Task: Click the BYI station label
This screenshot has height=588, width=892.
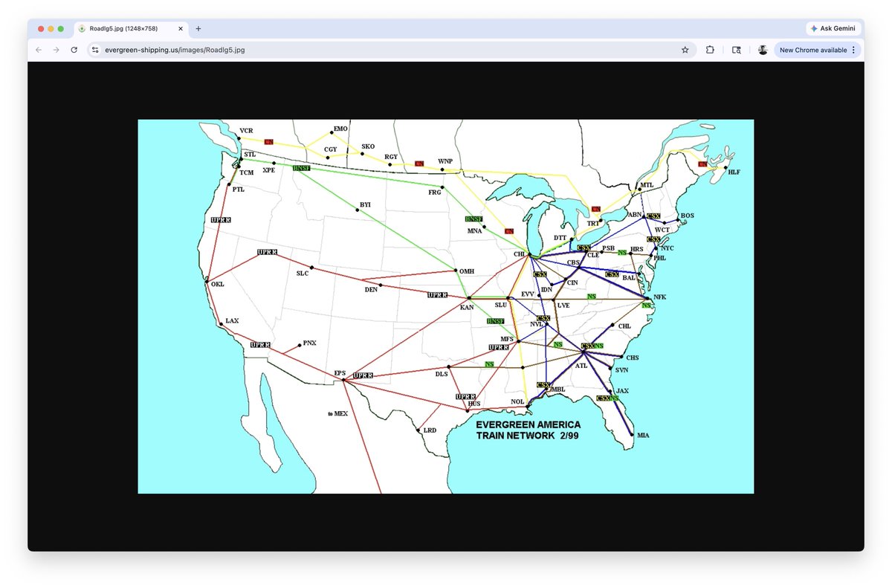Action: (365, 204)
